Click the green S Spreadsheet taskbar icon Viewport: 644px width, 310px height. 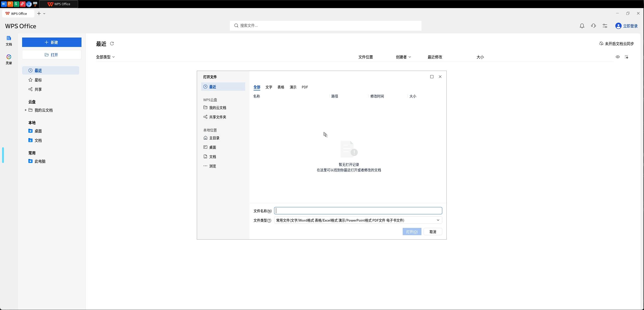tap(16, 4)
